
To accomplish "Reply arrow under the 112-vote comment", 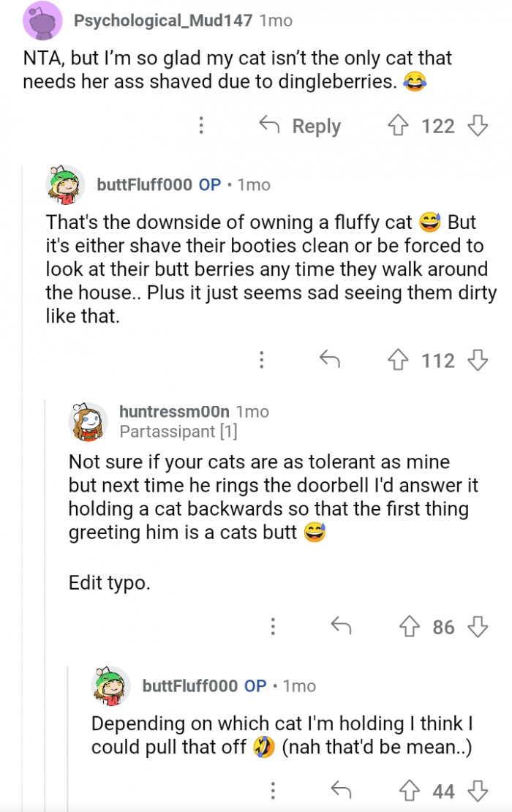I will coord(330,359).
